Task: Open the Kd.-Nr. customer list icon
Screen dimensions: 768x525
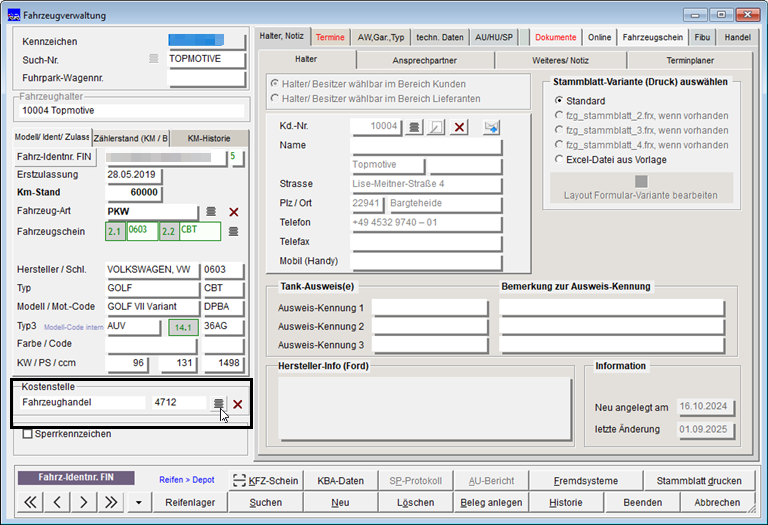Action: [414, 127]
